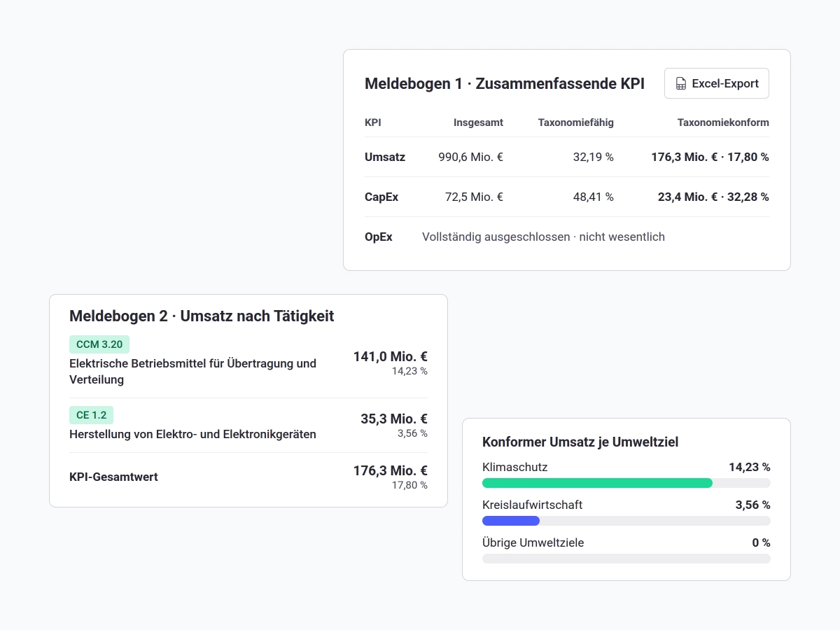Viewport: 840px width, 630px height.
Task: Click the 176,3 Mio. € · 17,80 % cell
Action: pyautogui.click(x=710, y=157)
